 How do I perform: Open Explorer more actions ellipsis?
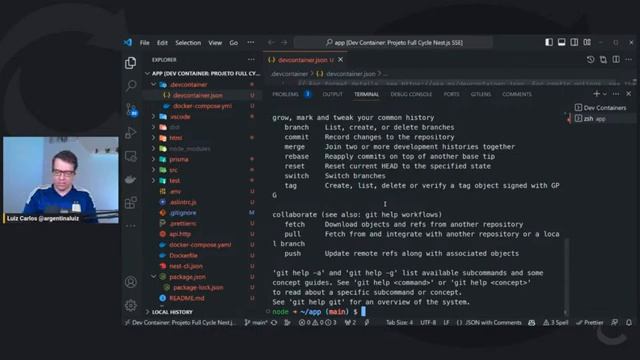(251, 60)
